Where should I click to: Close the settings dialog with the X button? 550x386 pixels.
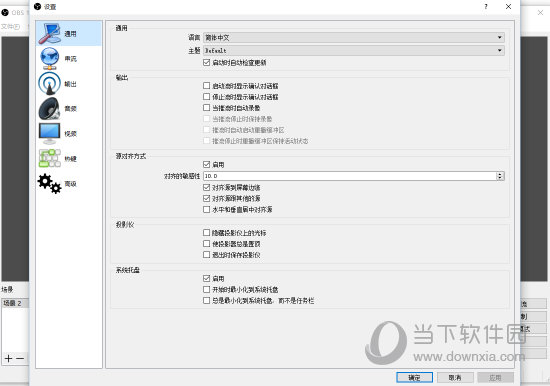click(x=508, y=6)
